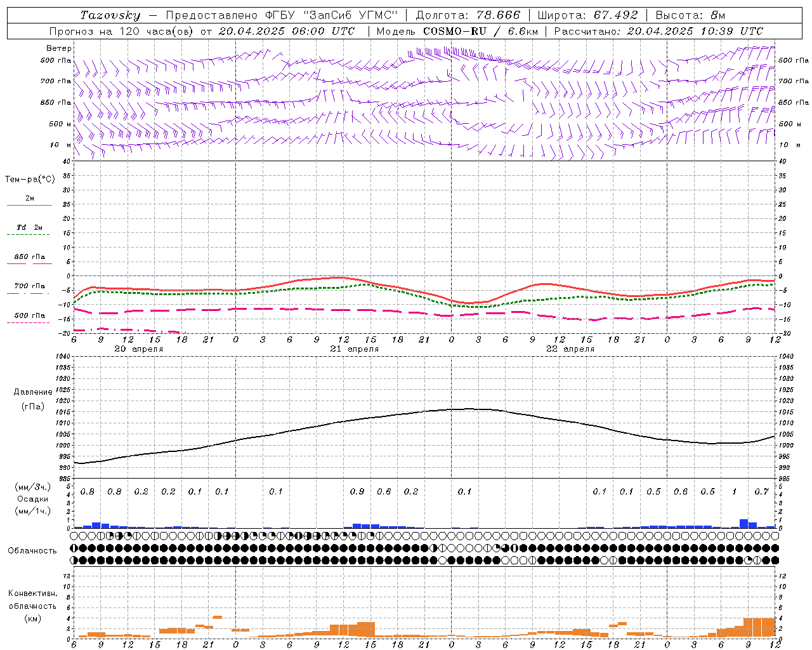Select the text Предоставлено ФГБУ "ЗапСиб УГМС"
This screenshot has height=650, width=812.
pyautogui.click(x=282, y=15)
